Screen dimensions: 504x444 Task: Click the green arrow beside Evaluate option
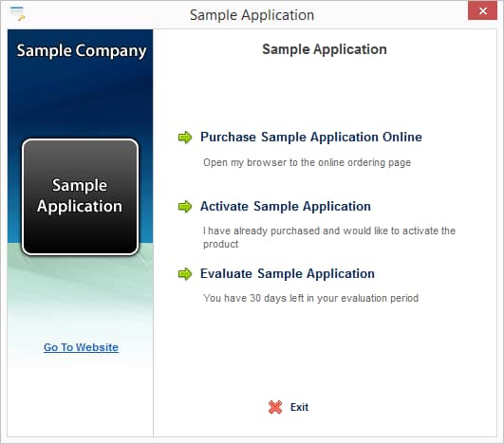pos(185,274)
